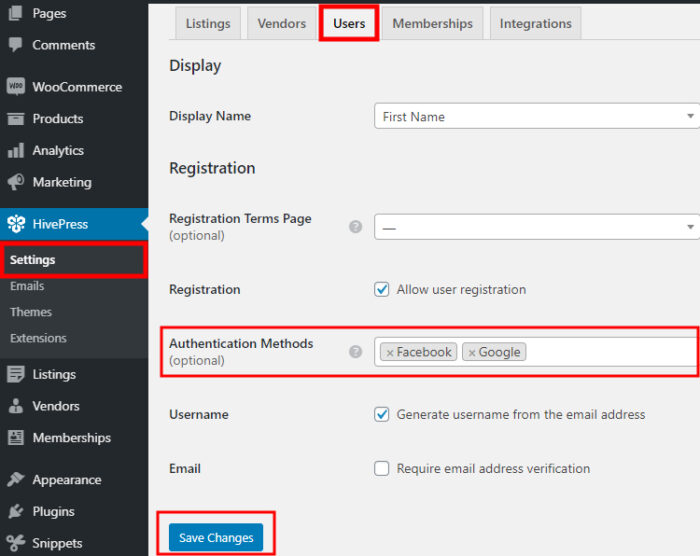700x556 pixels.
Task: Remove the Facebook authentication tag
Action: 390,353
